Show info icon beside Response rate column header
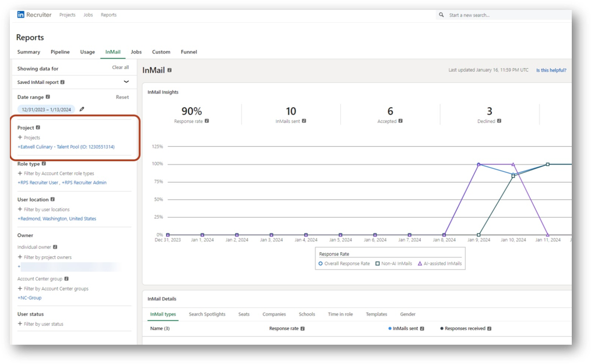The image size is (591, 364). (x=302, y=328)
